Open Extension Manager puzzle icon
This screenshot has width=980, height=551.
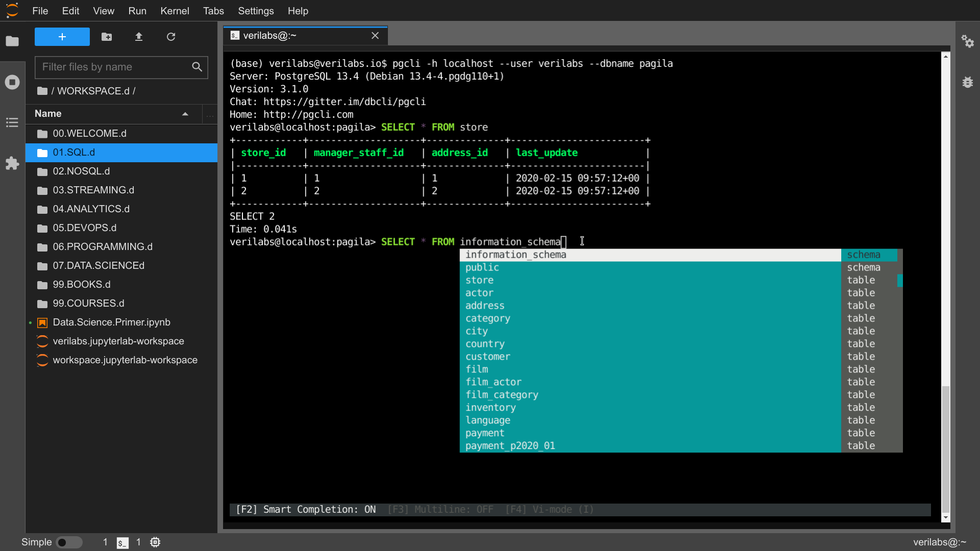pyautogui.click(x=12, y=163)
